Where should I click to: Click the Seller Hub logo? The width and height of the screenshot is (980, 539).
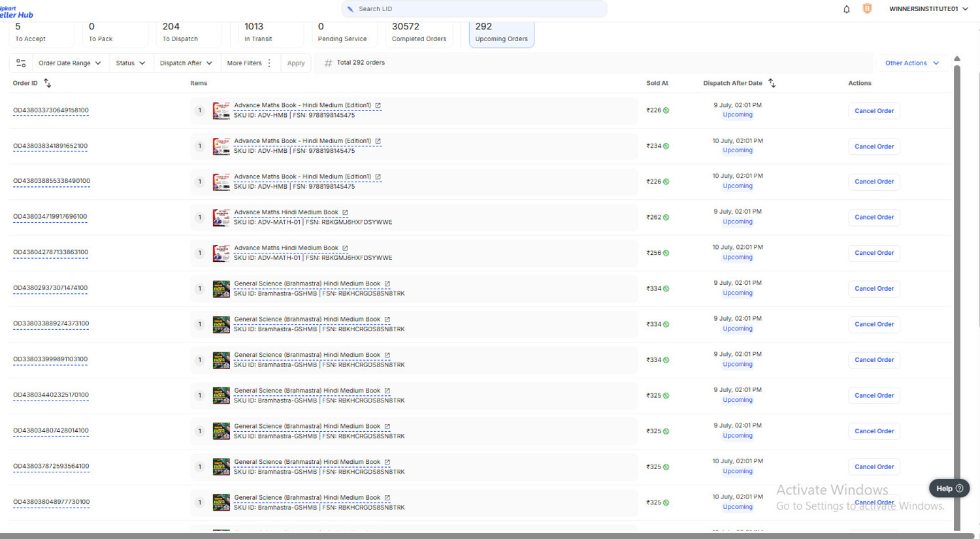tap(16, 12)
